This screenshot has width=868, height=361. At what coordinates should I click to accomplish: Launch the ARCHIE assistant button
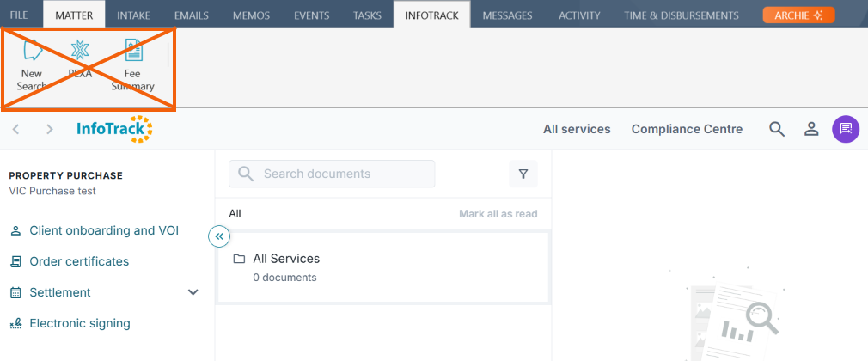click(x=798, y=15)
